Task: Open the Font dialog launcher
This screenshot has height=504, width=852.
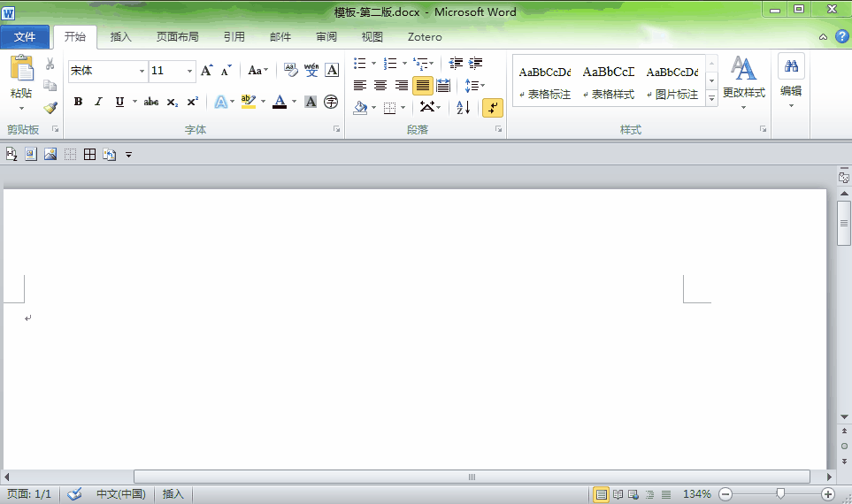Action: coord(336,129)
